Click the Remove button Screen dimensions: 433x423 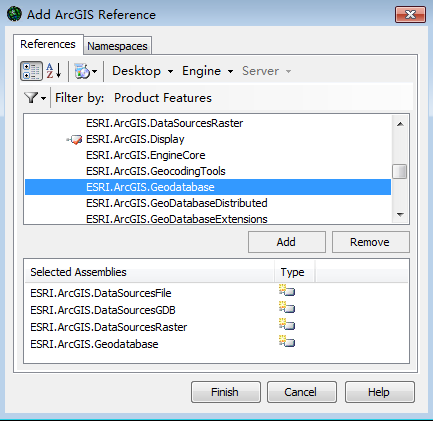coord(371,242)
